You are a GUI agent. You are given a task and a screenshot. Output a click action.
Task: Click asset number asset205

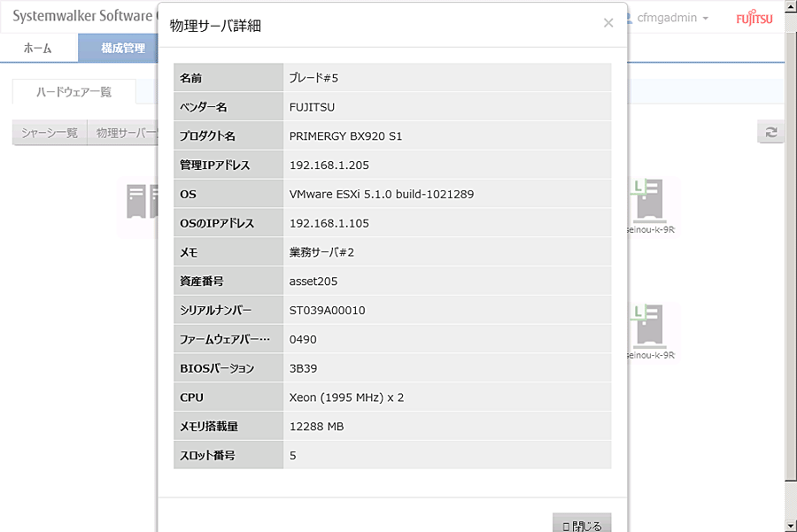point(313,281)
